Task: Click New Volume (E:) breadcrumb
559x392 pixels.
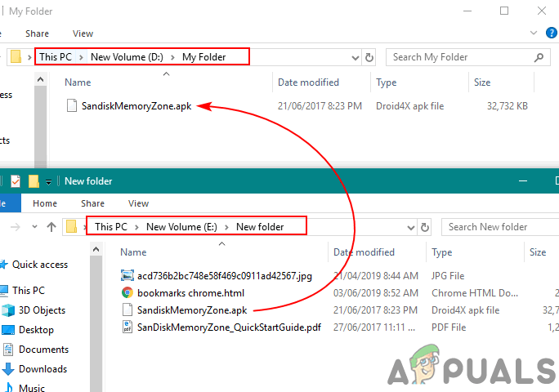Action: pyautogui.click(x=181, y=227)
